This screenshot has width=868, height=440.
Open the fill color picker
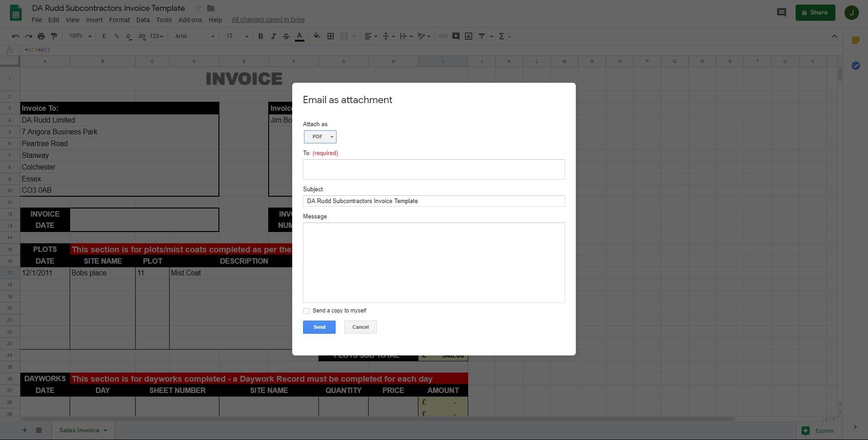[x=317, y=36]
